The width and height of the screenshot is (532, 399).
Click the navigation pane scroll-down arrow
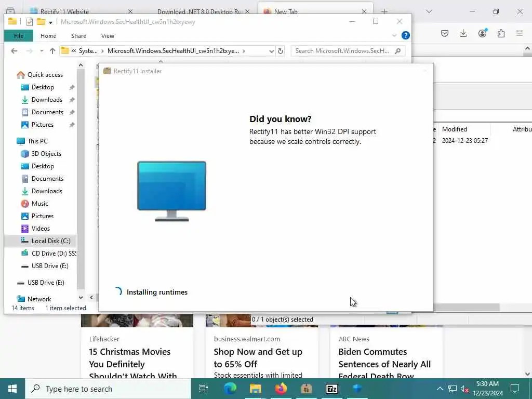[x=81, y=298]
